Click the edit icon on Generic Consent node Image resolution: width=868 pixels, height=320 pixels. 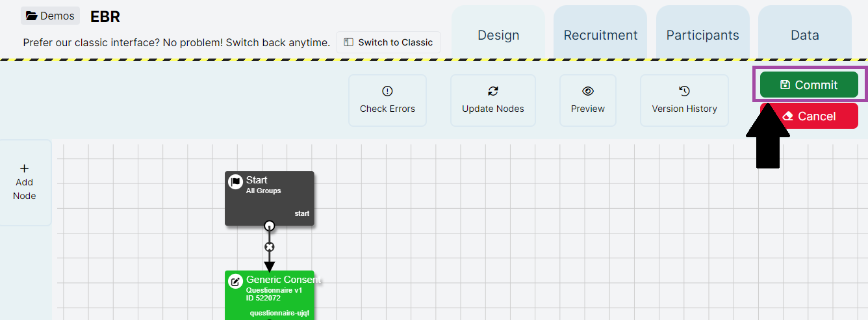pos(236,282)
